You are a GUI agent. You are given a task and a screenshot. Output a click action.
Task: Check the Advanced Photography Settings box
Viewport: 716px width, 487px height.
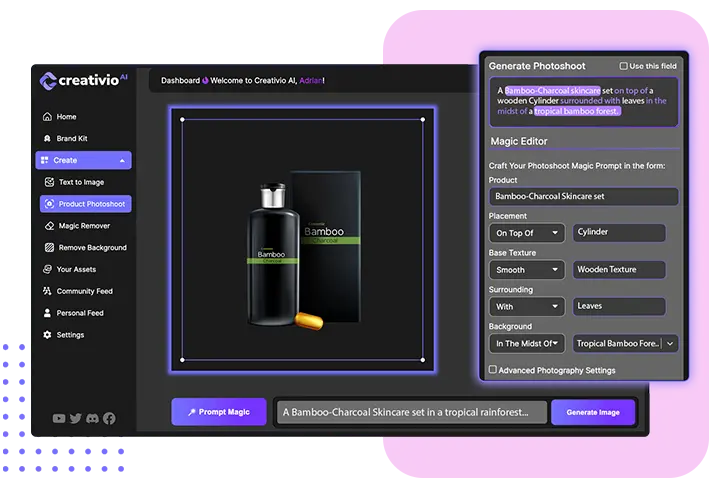493,370
